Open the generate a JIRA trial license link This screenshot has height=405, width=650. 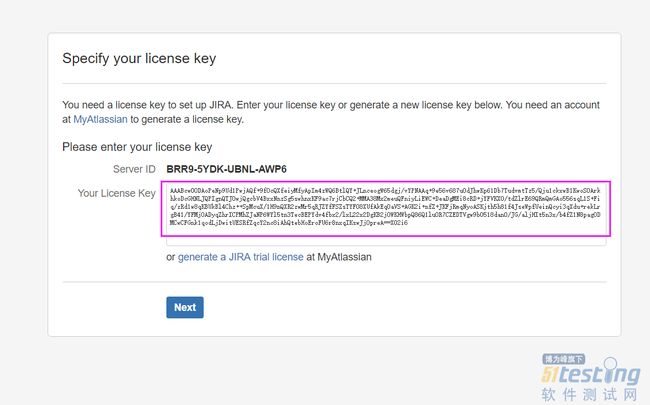[240, 257]
